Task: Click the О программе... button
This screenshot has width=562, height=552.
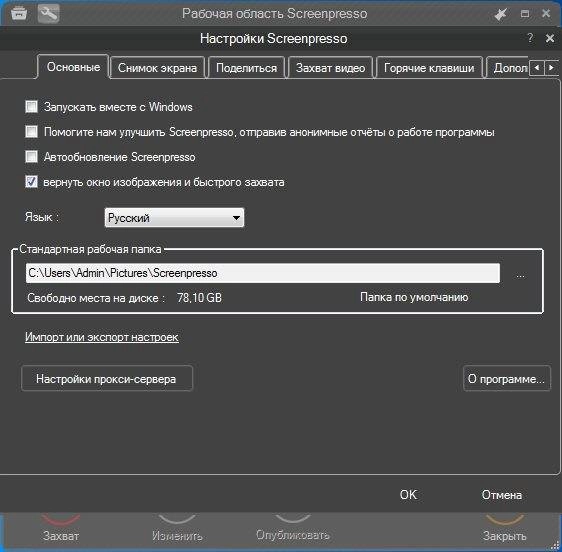Action: [506, 379]
